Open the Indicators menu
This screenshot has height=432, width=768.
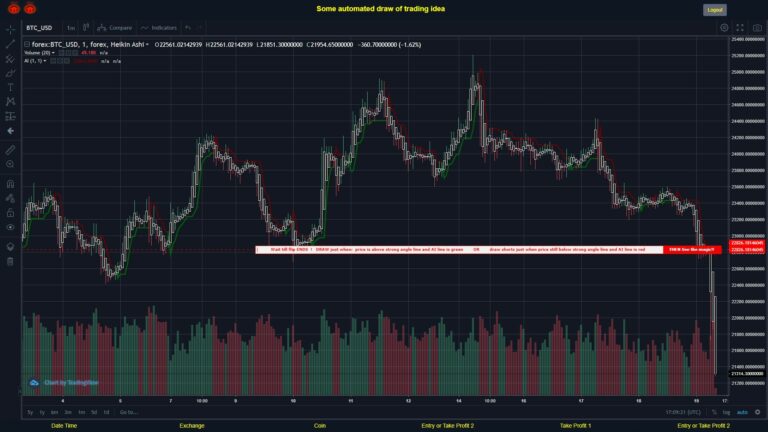[159, 28]
